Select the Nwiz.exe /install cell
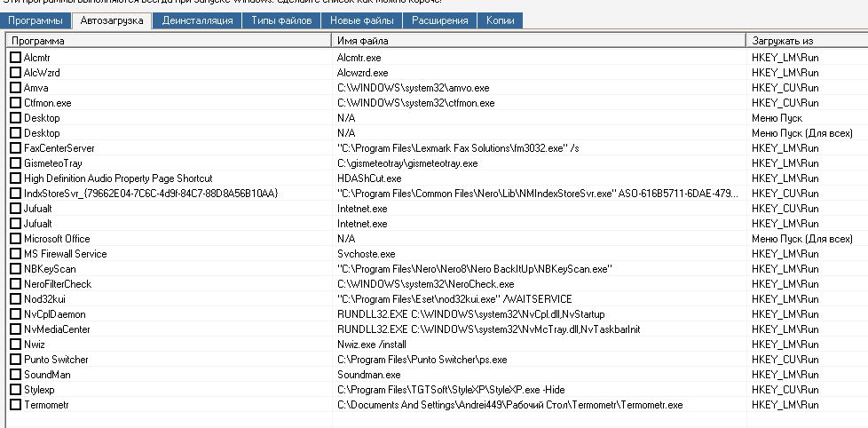Screen dimensions: 868x428 (370, 345)
